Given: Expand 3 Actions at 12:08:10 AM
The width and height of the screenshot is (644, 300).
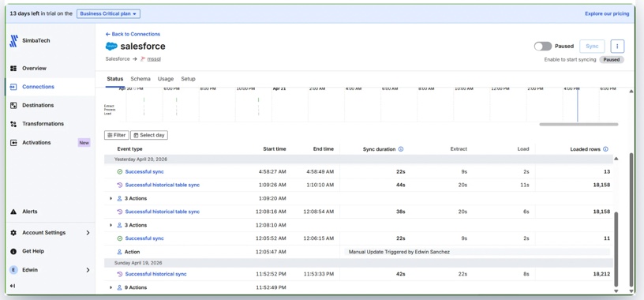Looking at the screenshot, I should [x=110, y=225].
